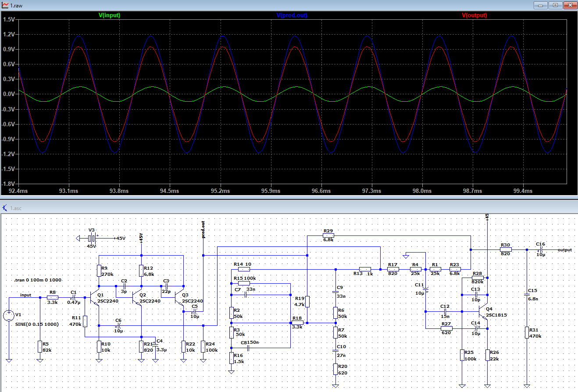The image size is (578, 392).
Task: Click the output net label
Action: coord(565,249)
